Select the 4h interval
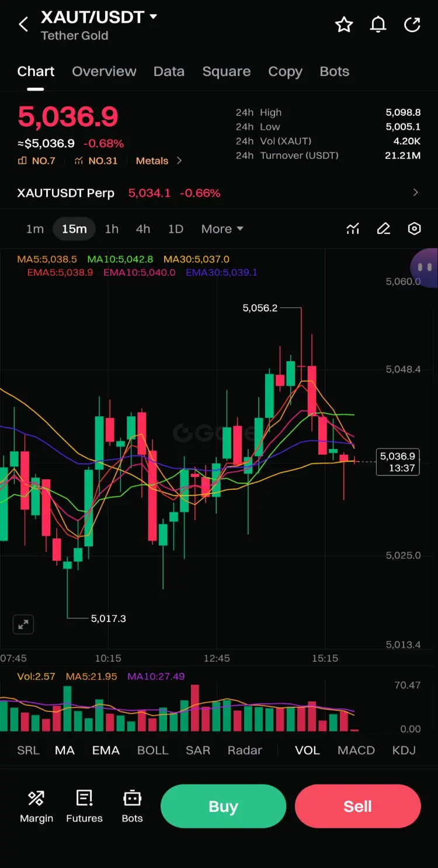Viewport: 438px width, 868px height. 143,229
